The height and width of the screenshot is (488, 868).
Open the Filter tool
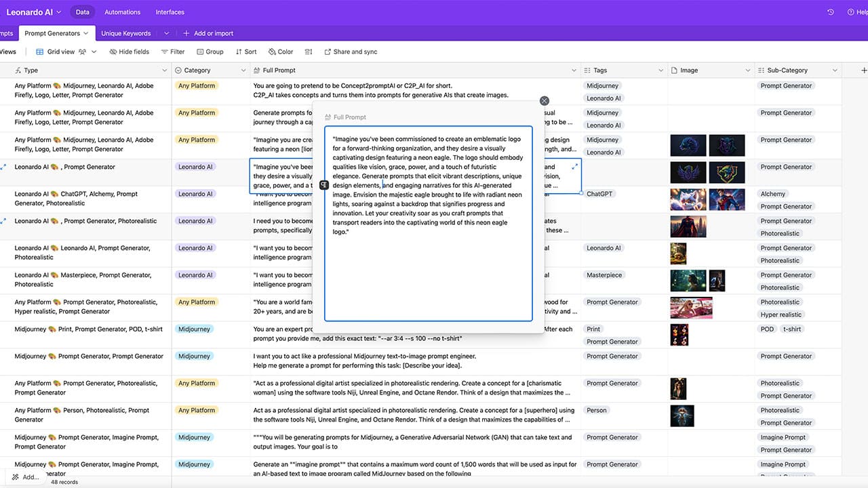(173, 52)
